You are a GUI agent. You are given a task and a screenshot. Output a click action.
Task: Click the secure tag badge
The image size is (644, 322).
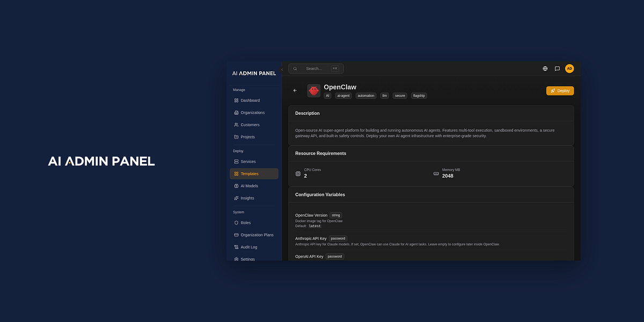pyautogui.click(x=400, y=96)
